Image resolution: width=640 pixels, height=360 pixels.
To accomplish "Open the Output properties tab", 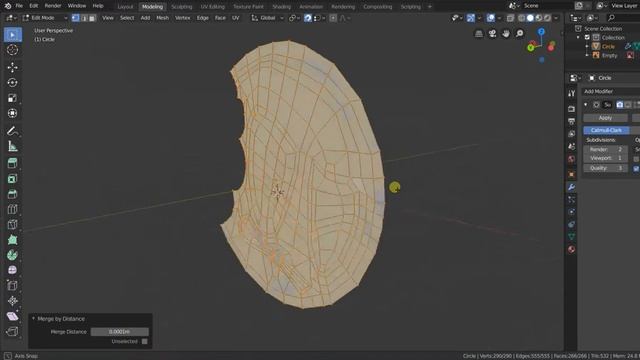I will [571, 121].
